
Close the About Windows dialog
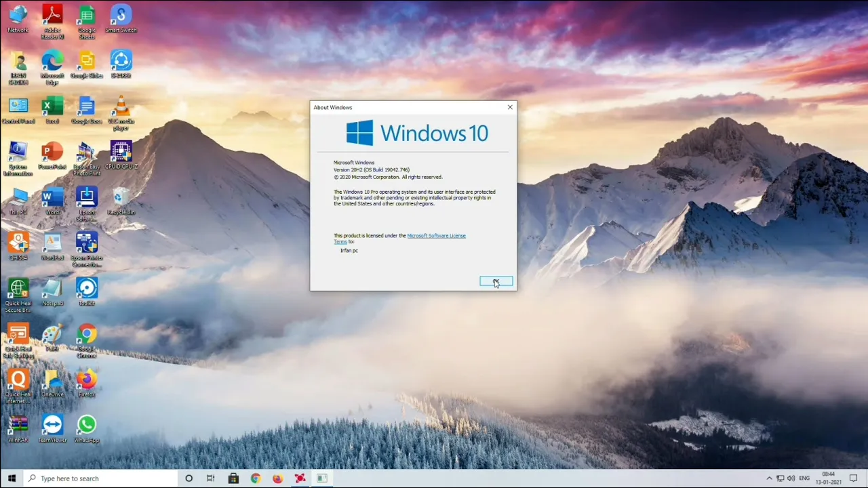tap(510, 107)
